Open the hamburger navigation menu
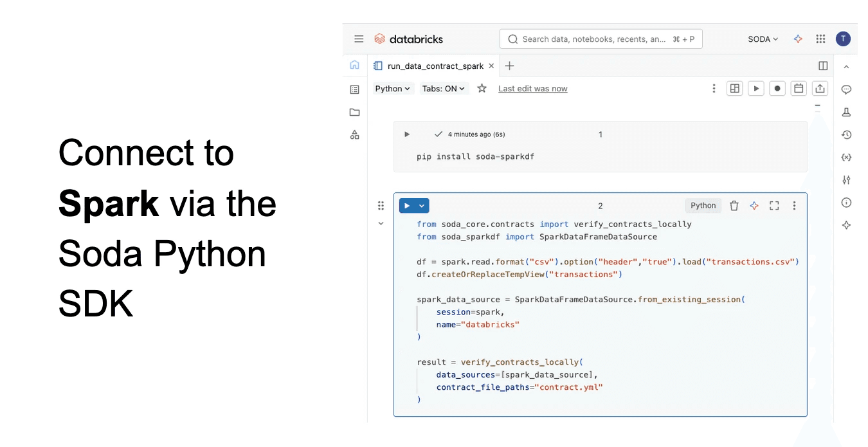 359,39
